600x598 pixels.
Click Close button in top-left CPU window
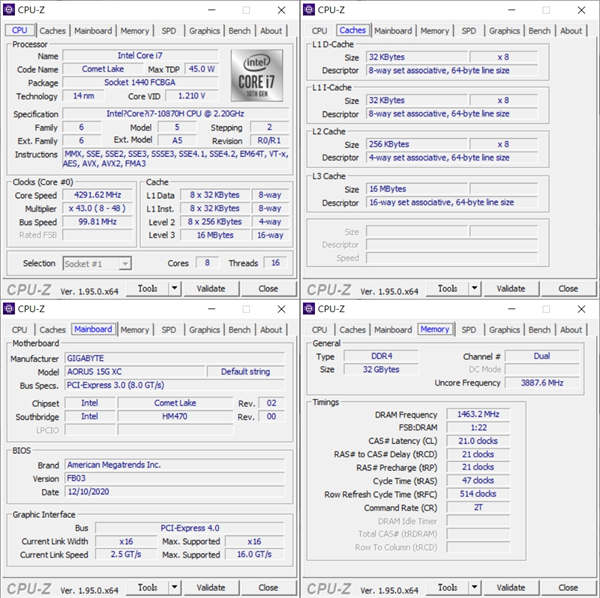point(269,288)
